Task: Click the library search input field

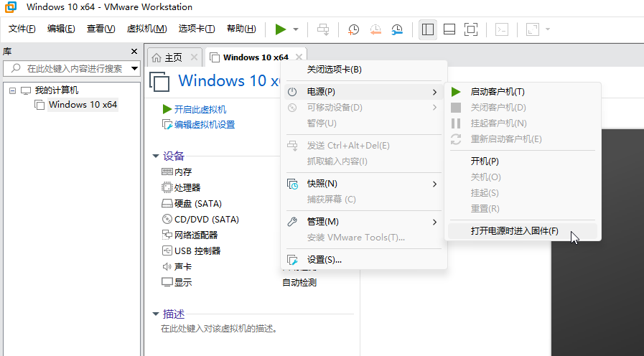Action: [72, 68]
